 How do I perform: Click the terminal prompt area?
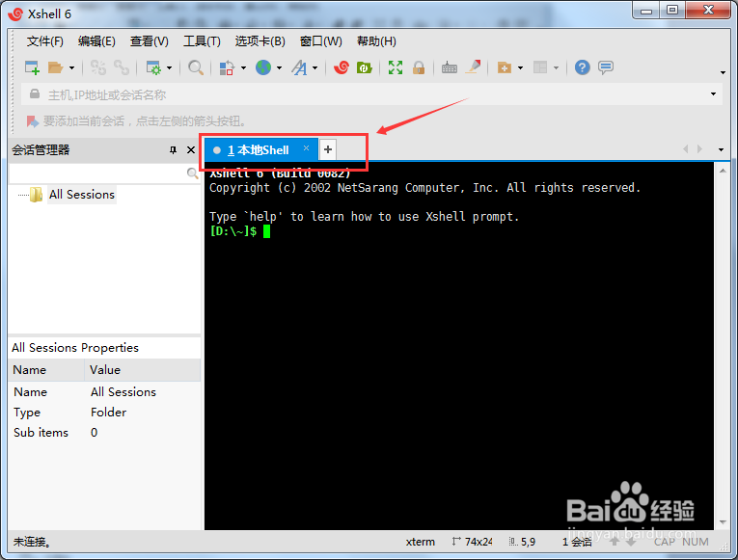pos(240,231)
